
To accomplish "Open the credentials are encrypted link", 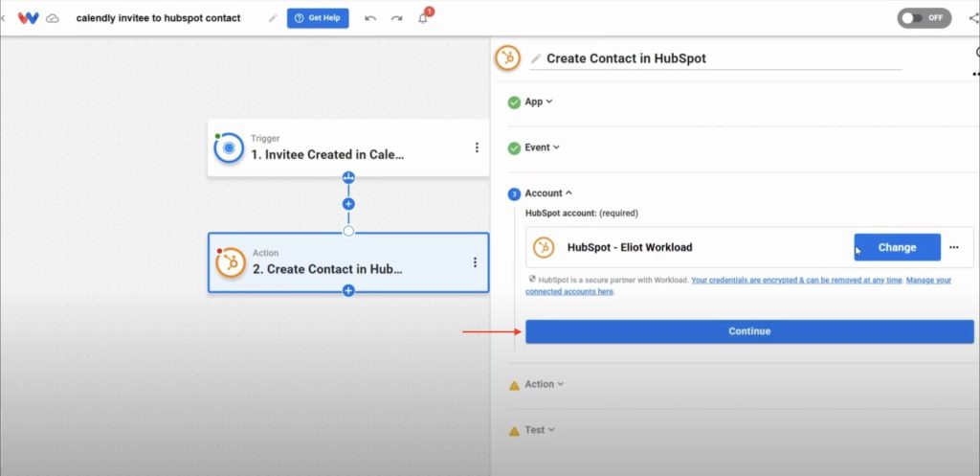I will 796,281.
